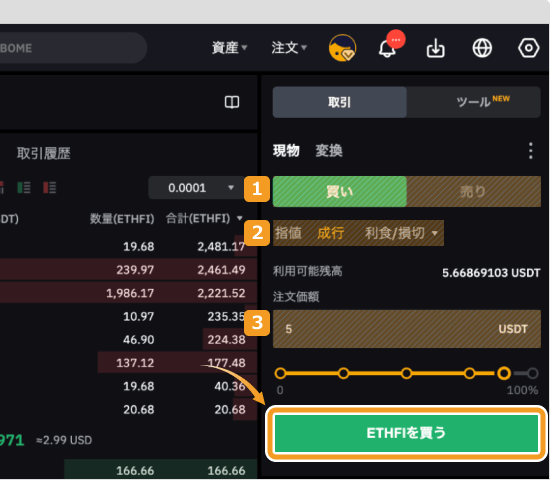Open the 資産 dropdown menu
This screenshot has width=550, height=480.
tap(229, 48)
